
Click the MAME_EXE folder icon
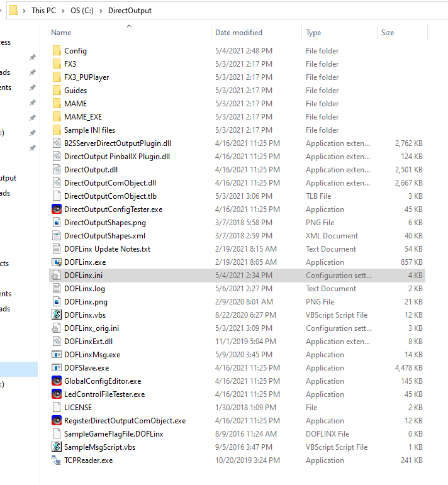[57, 117]
